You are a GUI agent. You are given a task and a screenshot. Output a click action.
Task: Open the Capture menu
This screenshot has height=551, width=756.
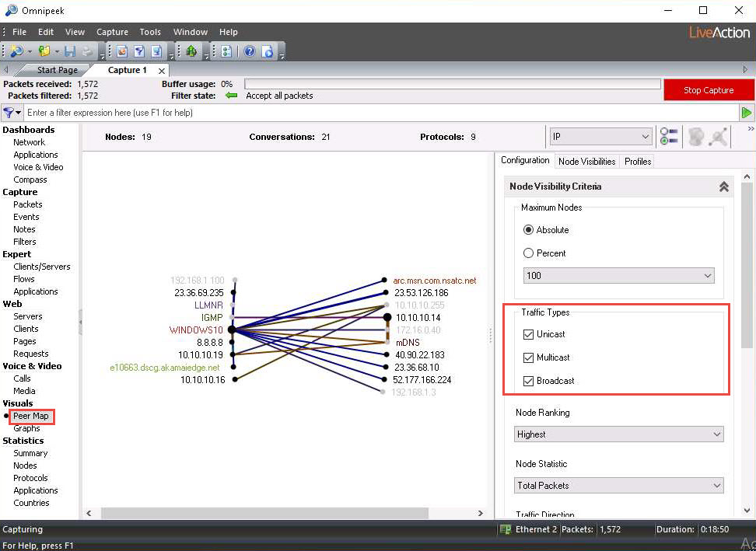[112, 32]
